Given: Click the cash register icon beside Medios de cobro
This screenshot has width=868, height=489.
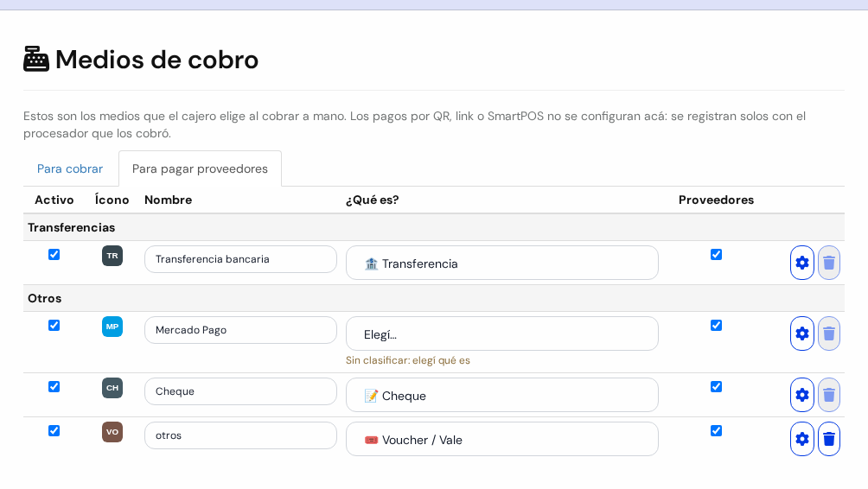Looking at the screenshot, I should 36,60.
